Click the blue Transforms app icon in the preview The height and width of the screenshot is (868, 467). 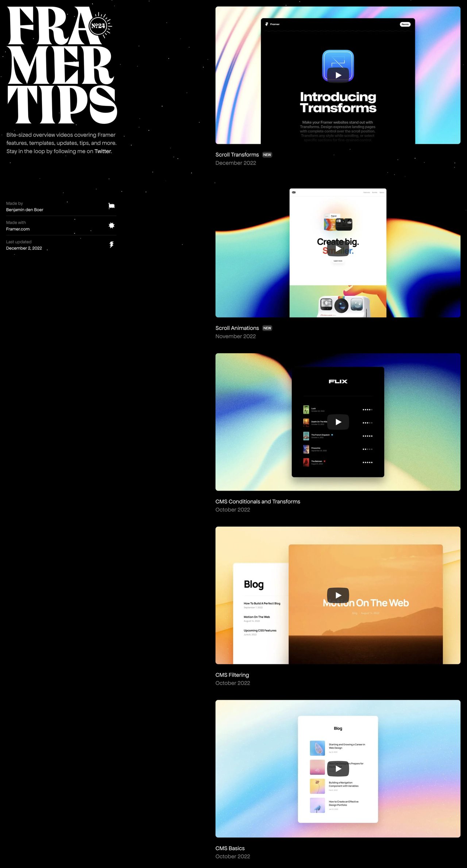pyautogui.click(x=338, y=66)
